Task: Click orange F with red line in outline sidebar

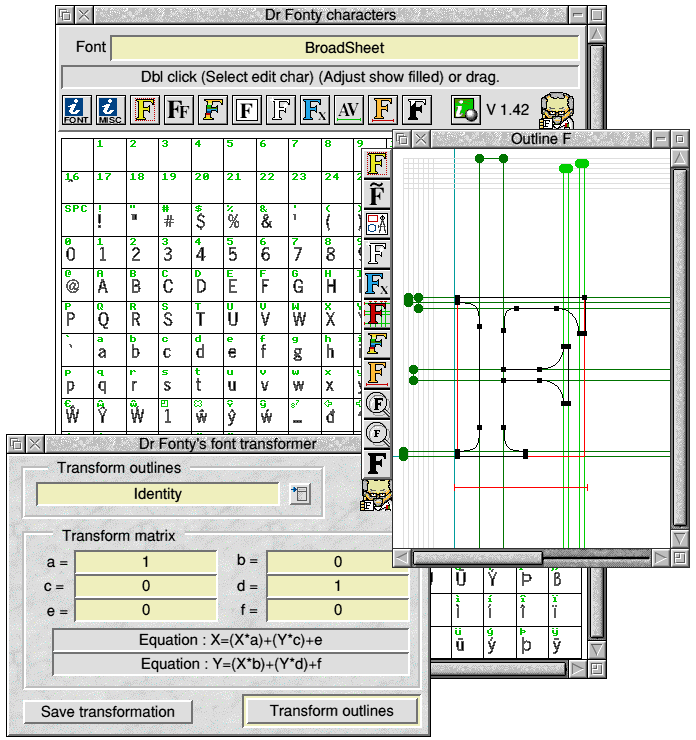Action: 377,373
